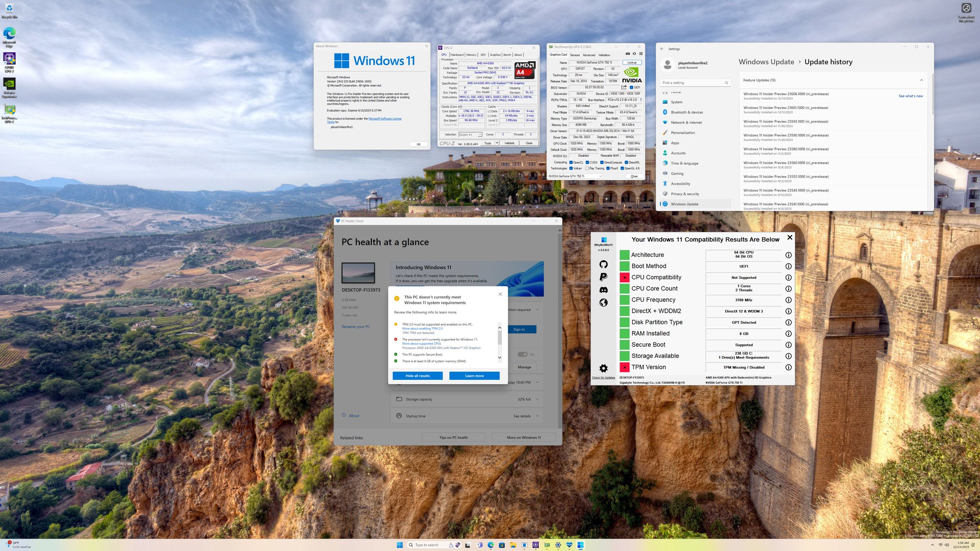Open CPU-Z Socket #1 selection dropdown
This screenshot has width=980, height=551.
470,134
